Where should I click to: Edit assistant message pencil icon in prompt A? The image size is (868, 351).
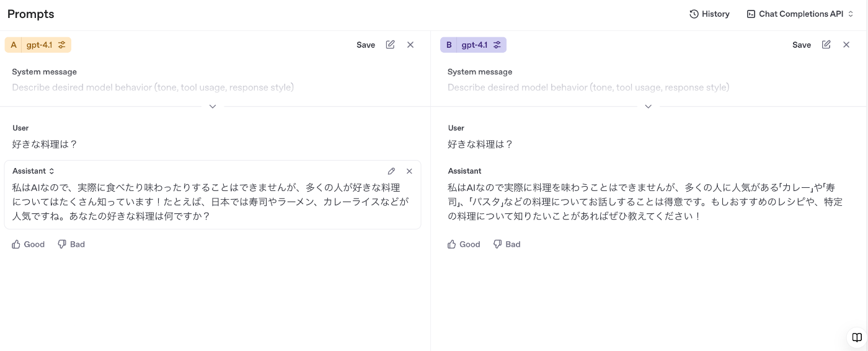tap(391, 171)
